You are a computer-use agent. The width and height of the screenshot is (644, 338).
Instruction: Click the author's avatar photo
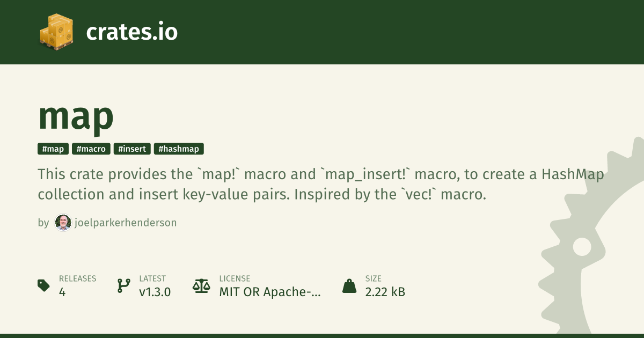click(63, 223)
